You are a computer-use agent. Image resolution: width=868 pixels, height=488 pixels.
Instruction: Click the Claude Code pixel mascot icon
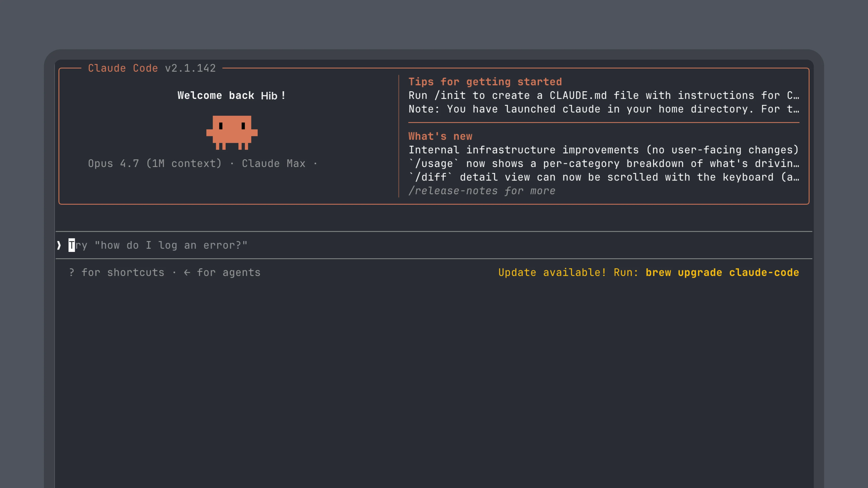pyautogui.click(x=232, y=132)
